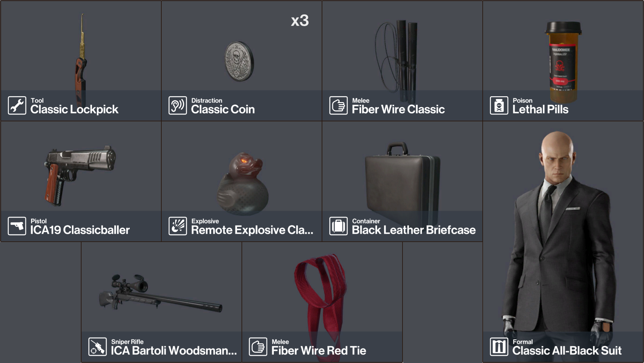This screenshot has width=644, height=363.
Task: Click the Poison bottle icon beside Lethal Pills
Action: pyautogui.click(x=499, y=106)
